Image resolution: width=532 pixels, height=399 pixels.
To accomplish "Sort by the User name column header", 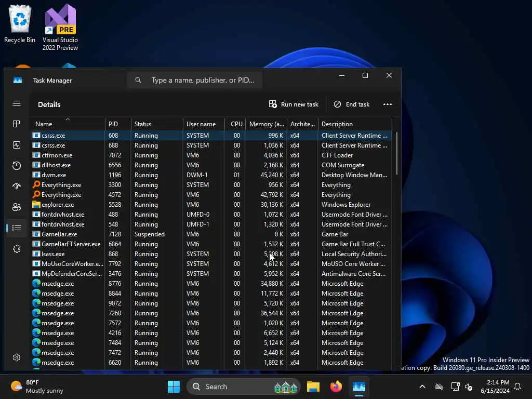I will click(x=204, y=124).
